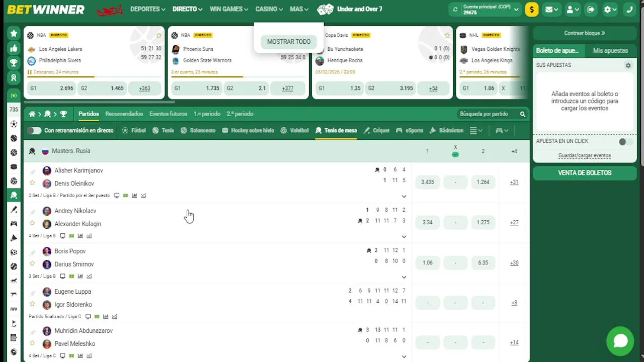
Task: Click the favorites star in left sidebar
Action: point(14,34)
